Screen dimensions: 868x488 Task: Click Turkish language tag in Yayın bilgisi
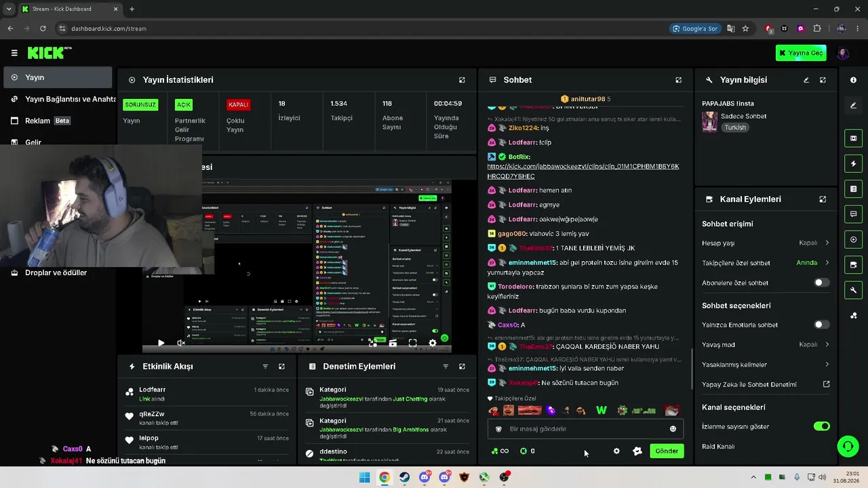[735, 127]
